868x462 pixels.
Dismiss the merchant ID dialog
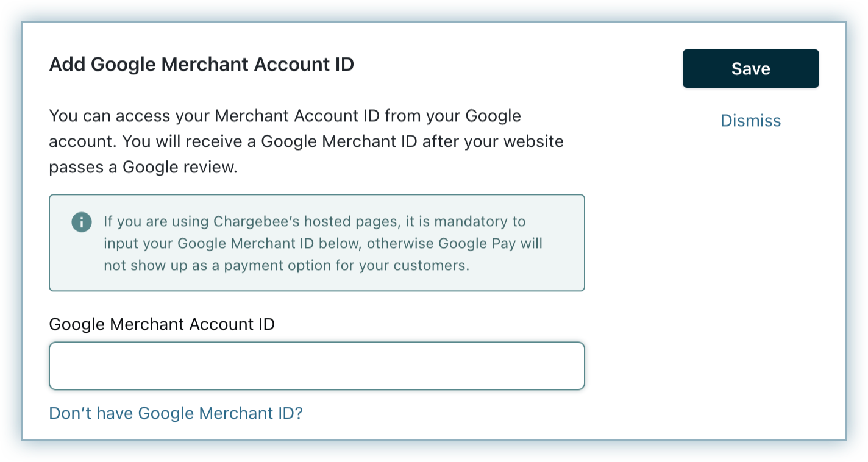(x=750, y=121)
